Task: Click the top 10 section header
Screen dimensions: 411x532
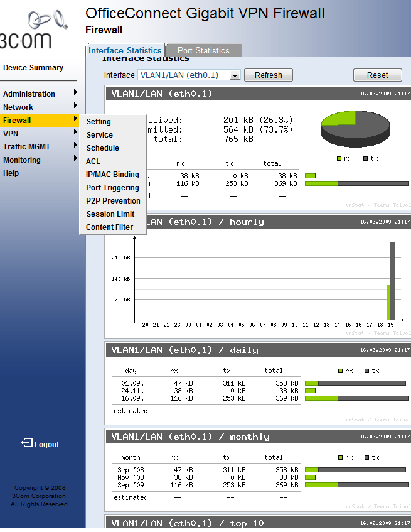Action: coord(258,523)
